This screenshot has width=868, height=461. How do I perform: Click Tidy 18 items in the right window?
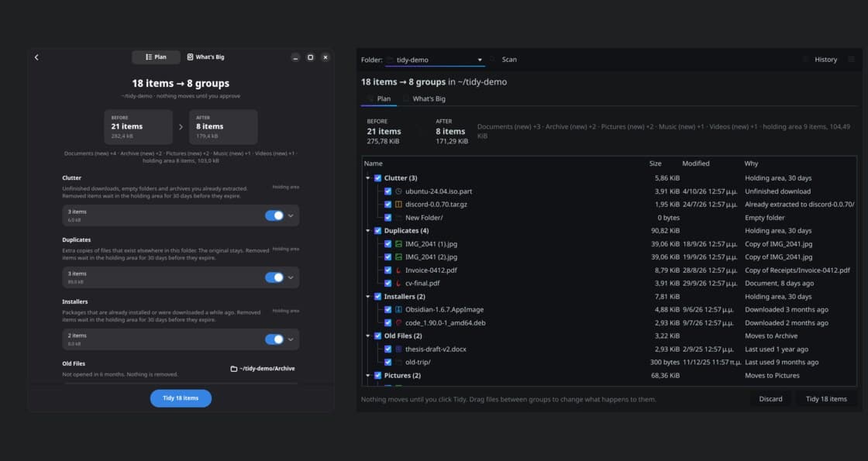click(826, 399)
